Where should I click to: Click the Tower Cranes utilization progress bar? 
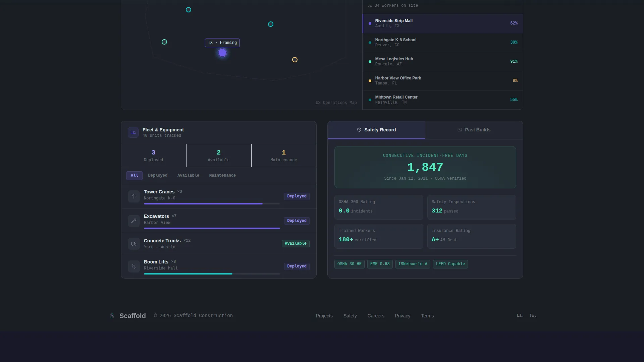(212, 204)
